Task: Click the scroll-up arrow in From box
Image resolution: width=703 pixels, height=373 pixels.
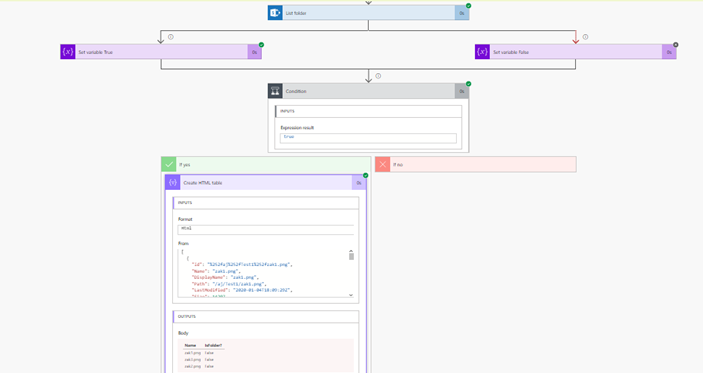Action: click(351, 252)
